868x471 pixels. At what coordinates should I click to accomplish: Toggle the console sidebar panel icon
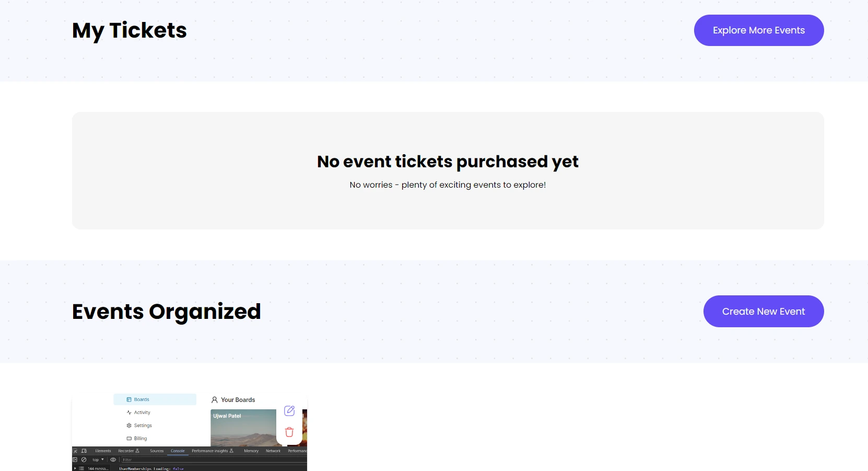[75, 459]
